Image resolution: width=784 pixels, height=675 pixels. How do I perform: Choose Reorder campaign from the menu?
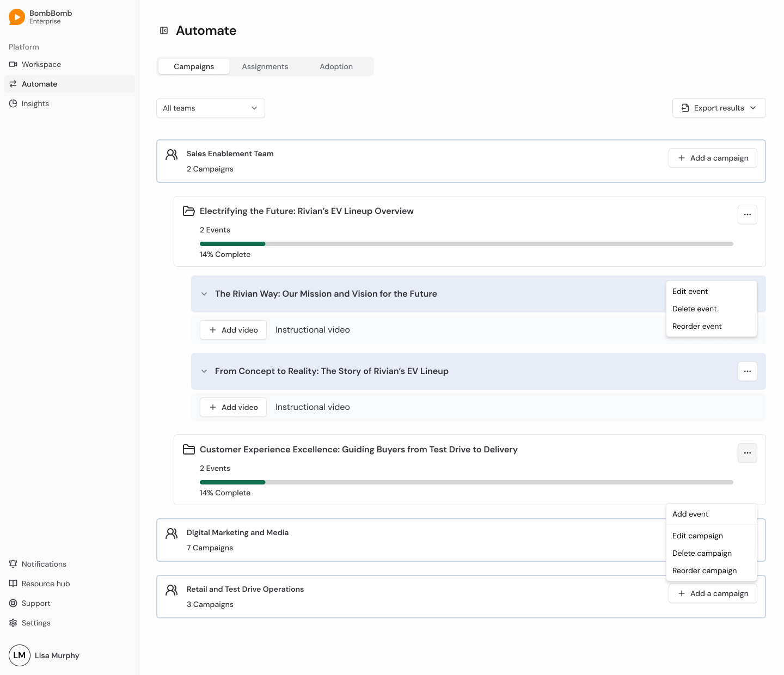pyautogui.click(x=704, y=570)
